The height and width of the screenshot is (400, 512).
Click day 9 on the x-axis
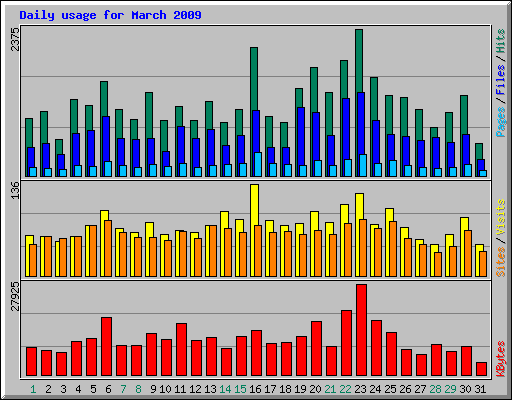(x=153, y=389)
